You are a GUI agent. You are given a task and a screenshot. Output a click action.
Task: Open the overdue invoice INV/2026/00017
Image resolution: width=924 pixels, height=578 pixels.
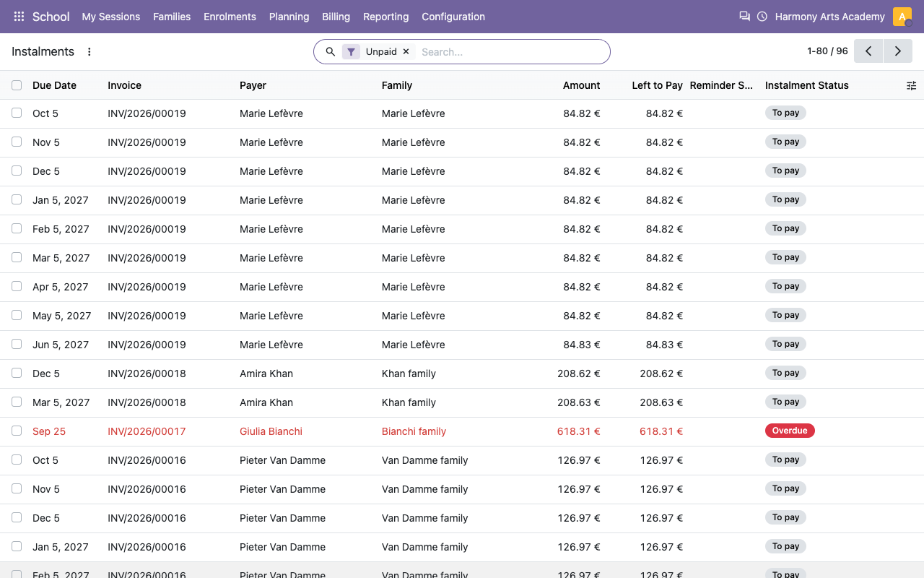coord(147,431)
